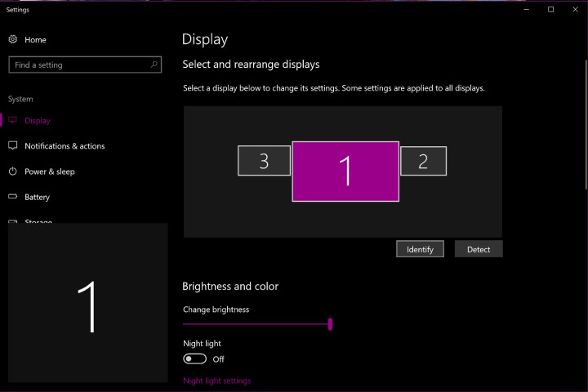The image size is (588, 392).
Task: Choose display 3 in the arrangement
Action: click(264, 161)
